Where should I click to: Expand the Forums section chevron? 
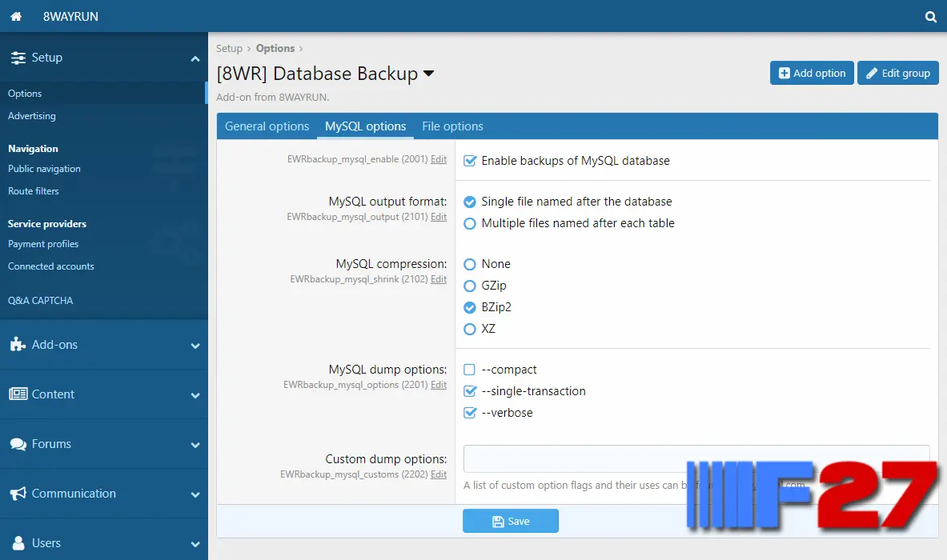(195, 445)
